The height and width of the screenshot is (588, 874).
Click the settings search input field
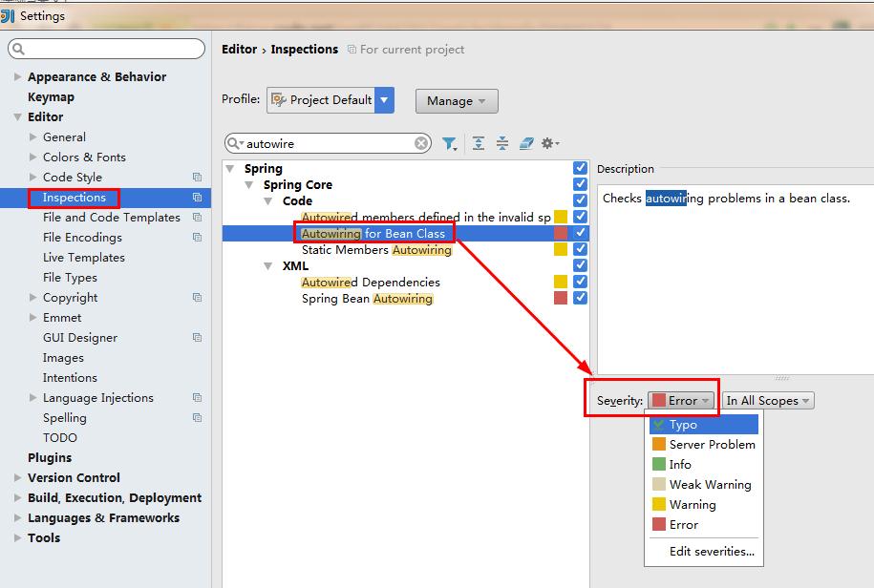(106, 49)
